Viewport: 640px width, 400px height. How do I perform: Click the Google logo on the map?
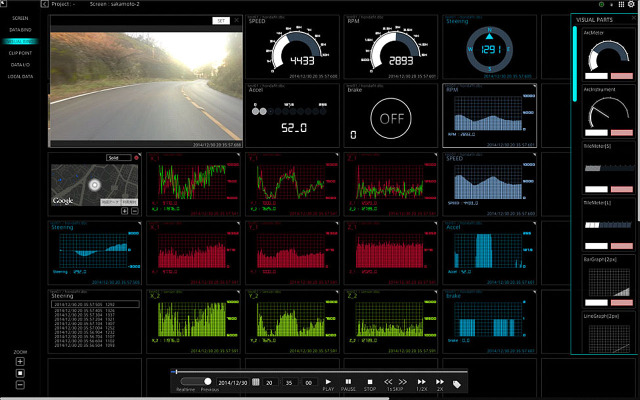point(62,200)
